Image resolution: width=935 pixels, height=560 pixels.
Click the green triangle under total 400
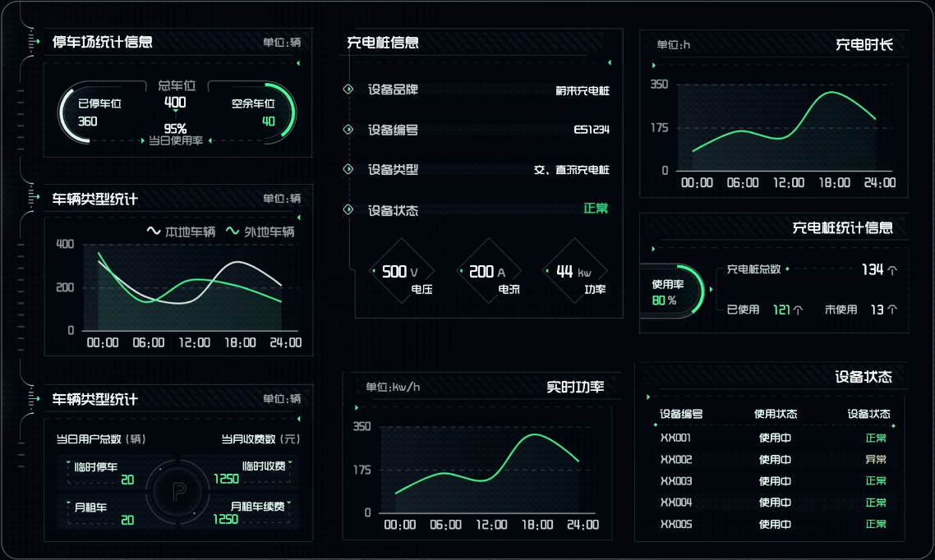(175, 112)
